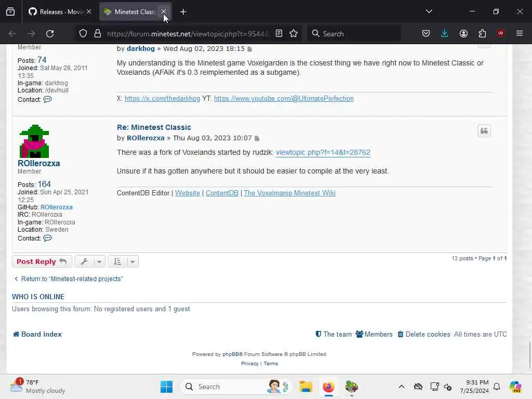Go forward to next page

click(31, 34)
